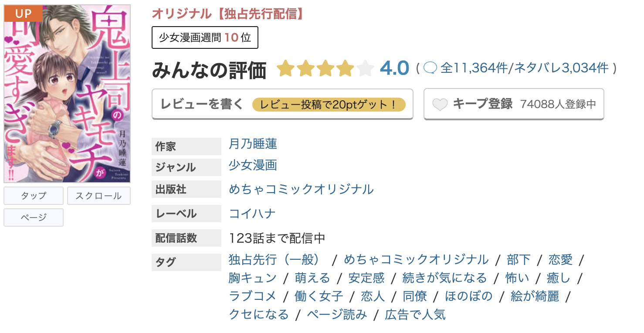This screenshot has width=644, height=333.
Task: Click the empty fifth rating star
Action: pos(365,68)
